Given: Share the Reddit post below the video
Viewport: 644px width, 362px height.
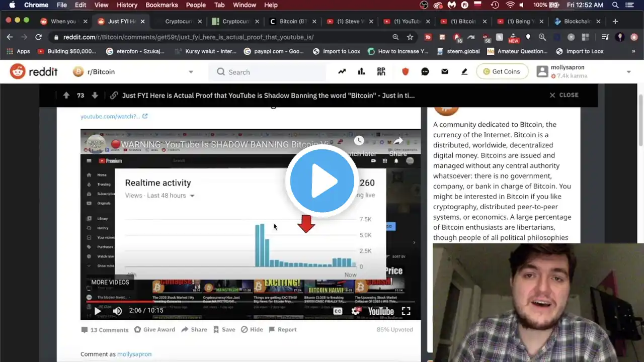Looking at the screenshot, I should 194,330.
